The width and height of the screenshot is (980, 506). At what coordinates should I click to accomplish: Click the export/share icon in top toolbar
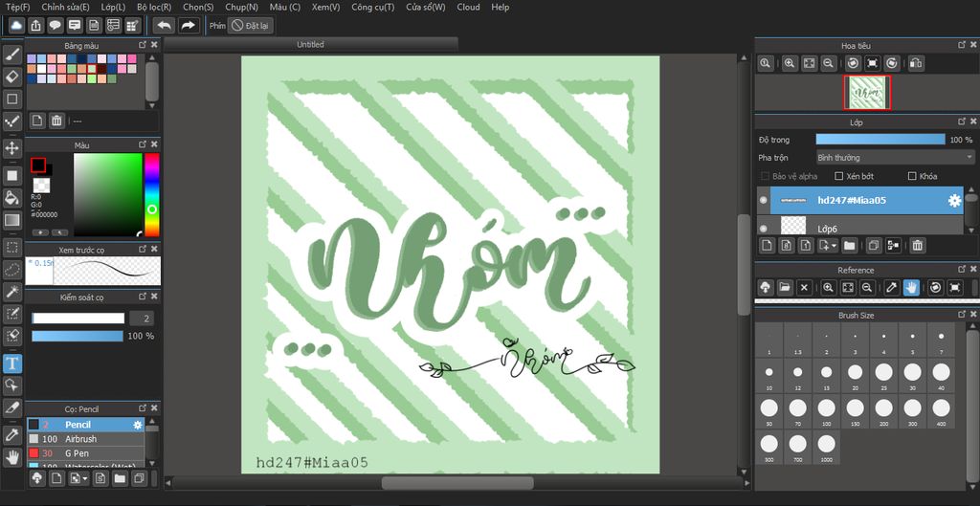point(36,26)
